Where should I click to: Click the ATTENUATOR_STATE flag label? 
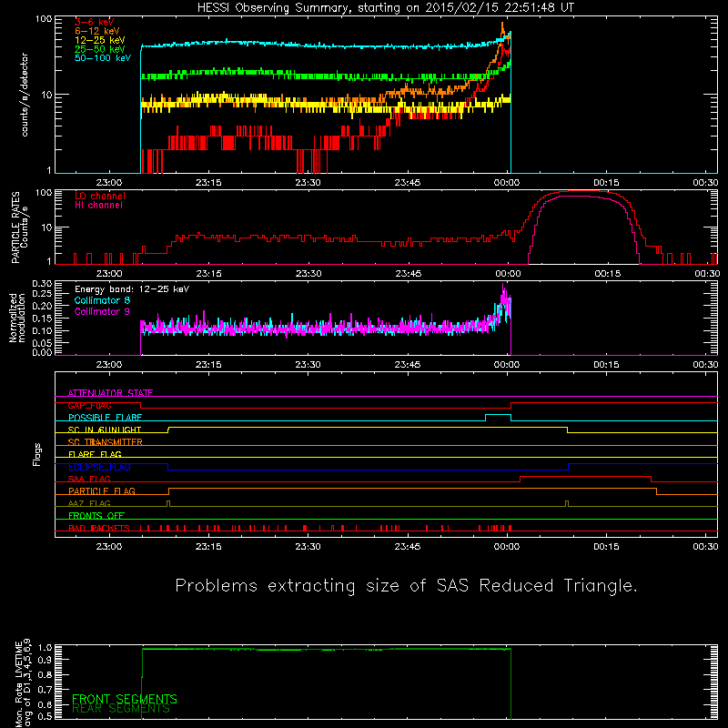[x=110, y=393]
